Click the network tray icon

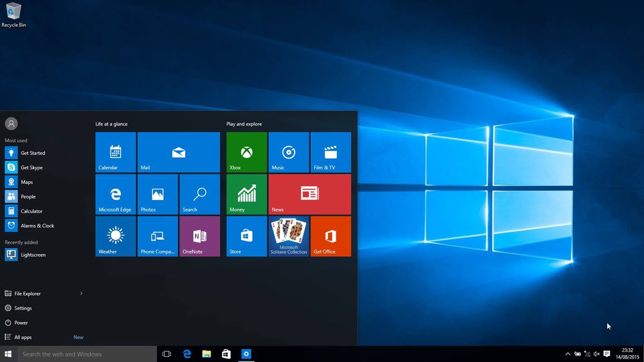(587, 354)
